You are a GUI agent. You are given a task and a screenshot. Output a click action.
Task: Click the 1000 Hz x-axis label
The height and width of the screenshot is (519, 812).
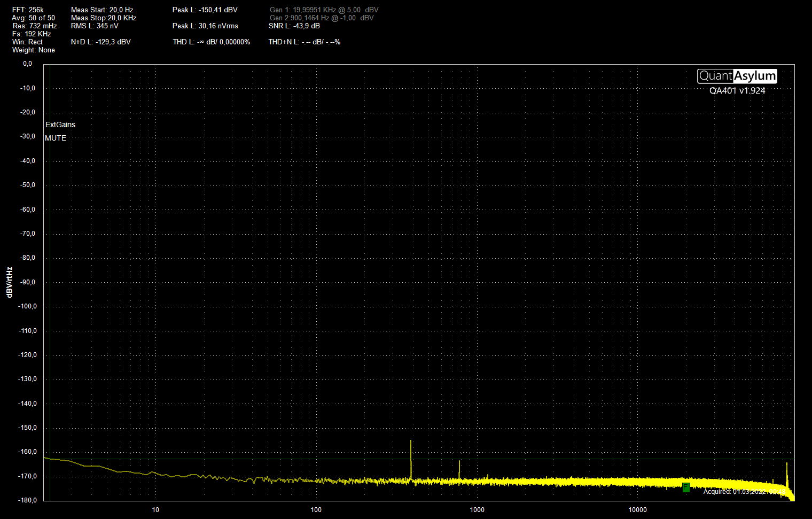tap(477, 509)
